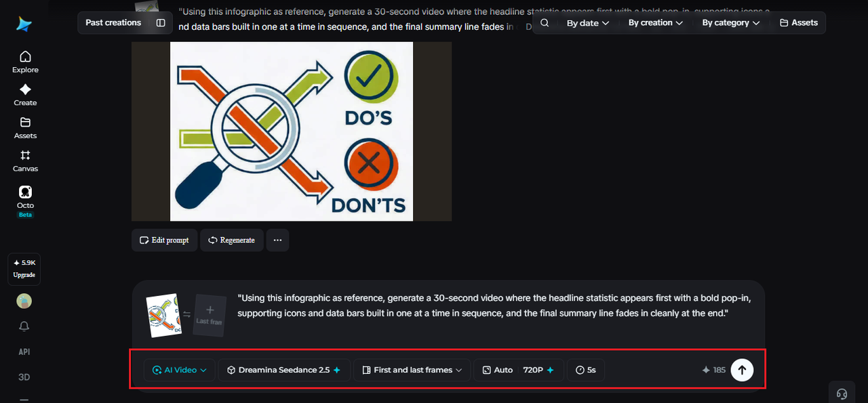The width and height of the screenshot is (868, 403).
Task: Go to Create in the sidebar
Action: [25, 95]
